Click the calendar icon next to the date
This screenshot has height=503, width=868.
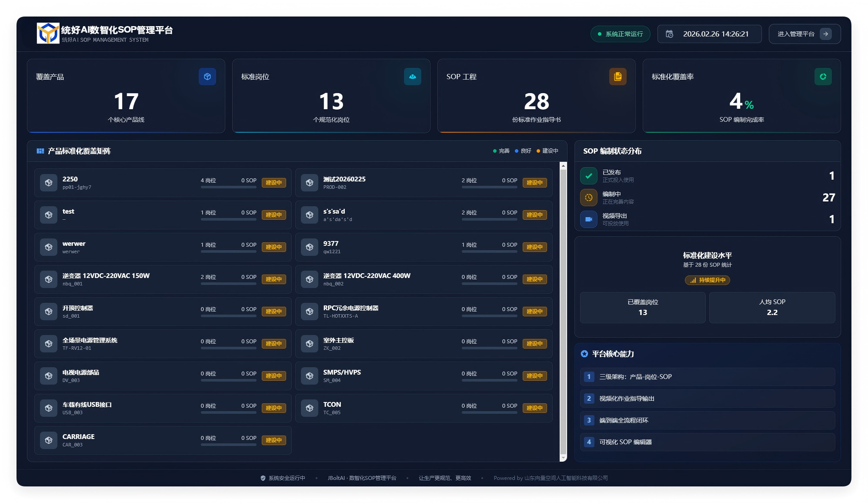pyautogui.click(x=670, y=34)
